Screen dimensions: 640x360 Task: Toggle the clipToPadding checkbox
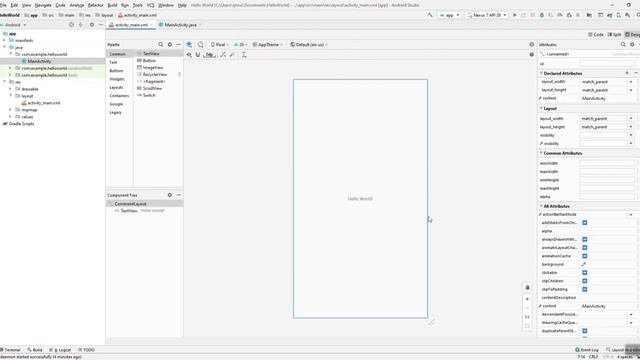click(584, 289)
